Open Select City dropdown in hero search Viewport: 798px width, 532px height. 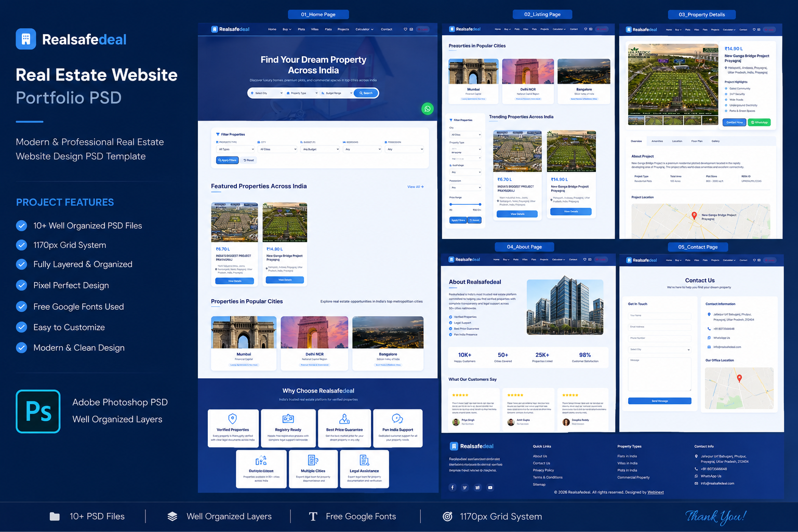(267, 93)
